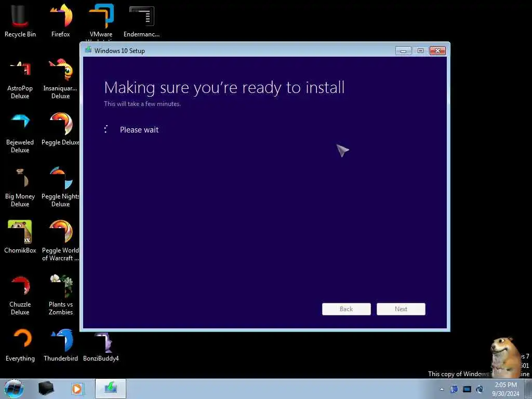The width and height of the screenshot is (532, 399).
Task: Click the 'Please wait' status text
Action: 139,129
